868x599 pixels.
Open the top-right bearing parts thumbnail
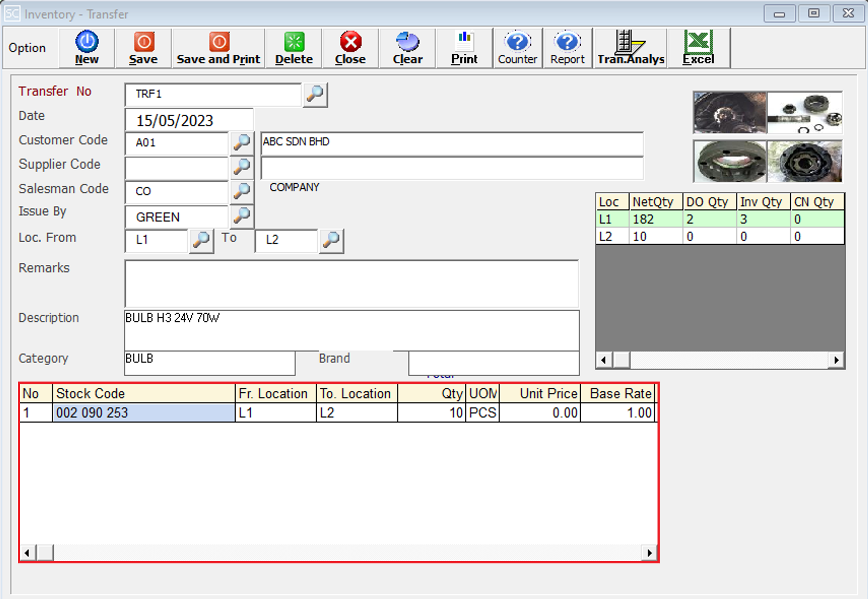pos(805,112)
